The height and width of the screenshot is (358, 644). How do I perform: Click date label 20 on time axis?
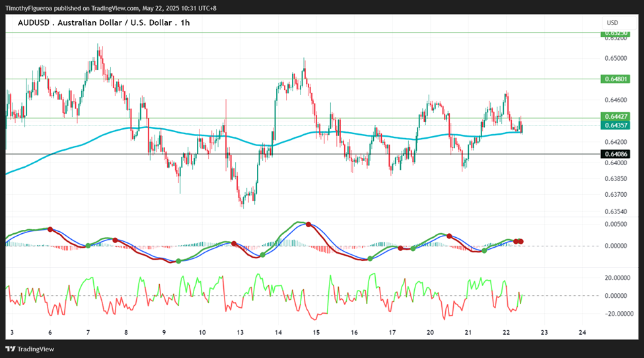pos(431,332)
